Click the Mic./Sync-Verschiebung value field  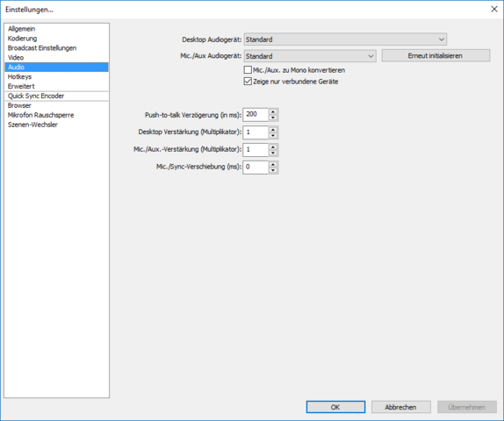256,167
